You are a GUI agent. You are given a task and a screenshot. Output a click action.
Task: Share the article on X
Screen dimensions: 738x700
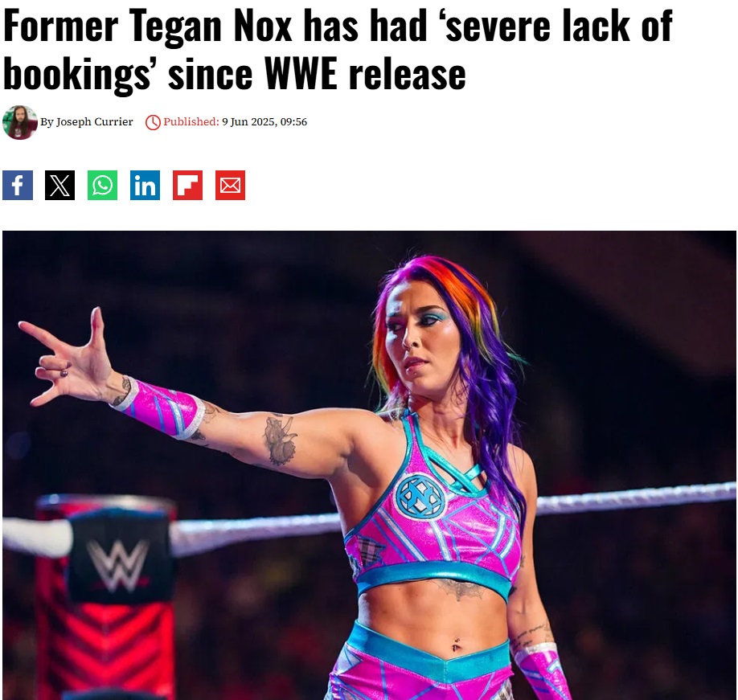tap(59, 186)
